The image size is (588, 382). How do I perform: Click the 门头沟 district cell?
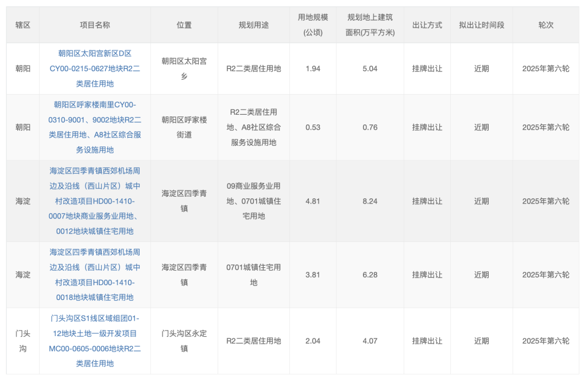pos(23,341)
